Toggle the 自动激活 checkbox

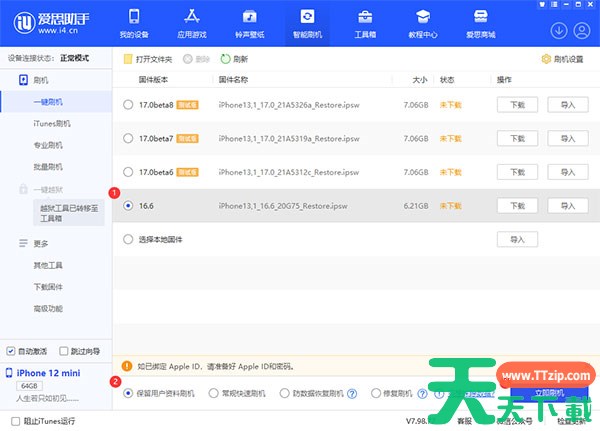(x=11, y=352)
